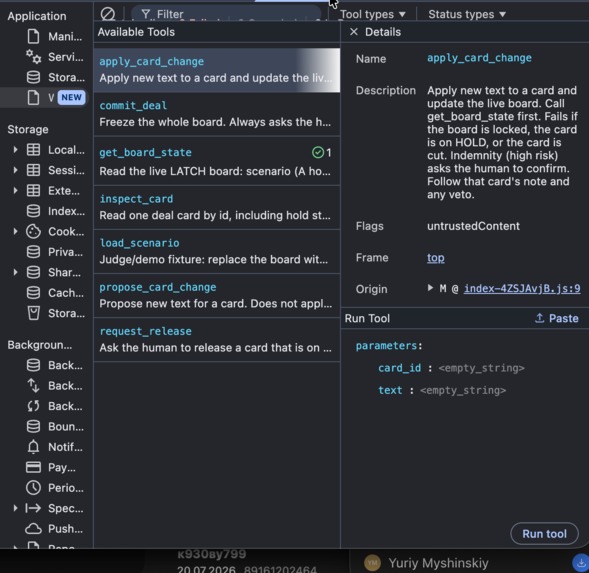This screenshot has width=589, height=573.
Task: Expand the Extension storage tree arrow
Action: (x=15, y=190)
